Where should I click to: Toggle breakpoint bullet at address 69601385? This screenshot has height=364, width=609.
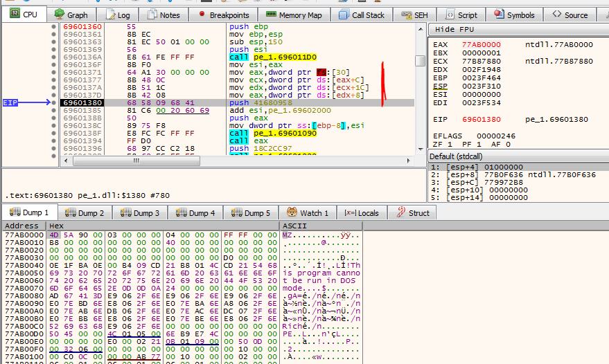pyautogui.click(x=53, y=110)
